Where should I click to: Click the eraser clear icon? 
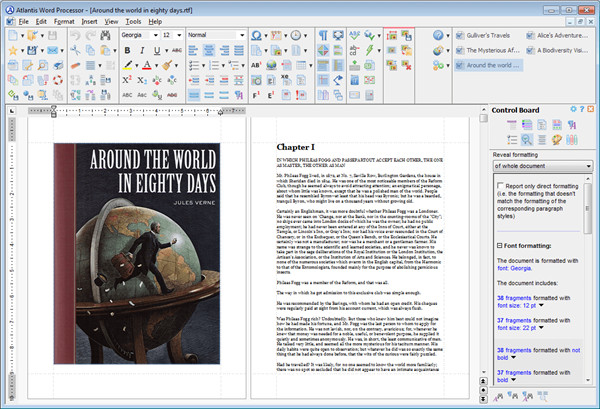75,65
